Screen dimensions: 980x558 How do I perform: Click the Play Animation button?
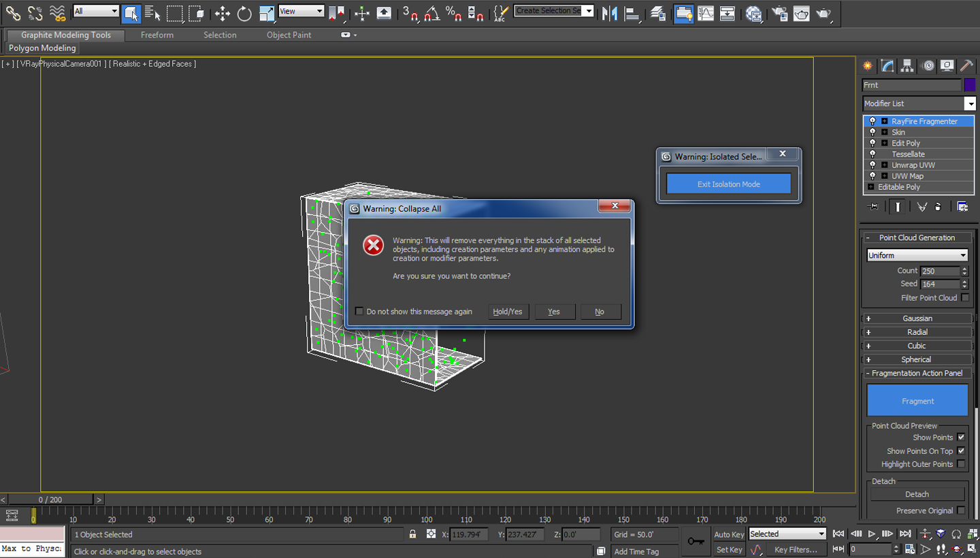872,534
